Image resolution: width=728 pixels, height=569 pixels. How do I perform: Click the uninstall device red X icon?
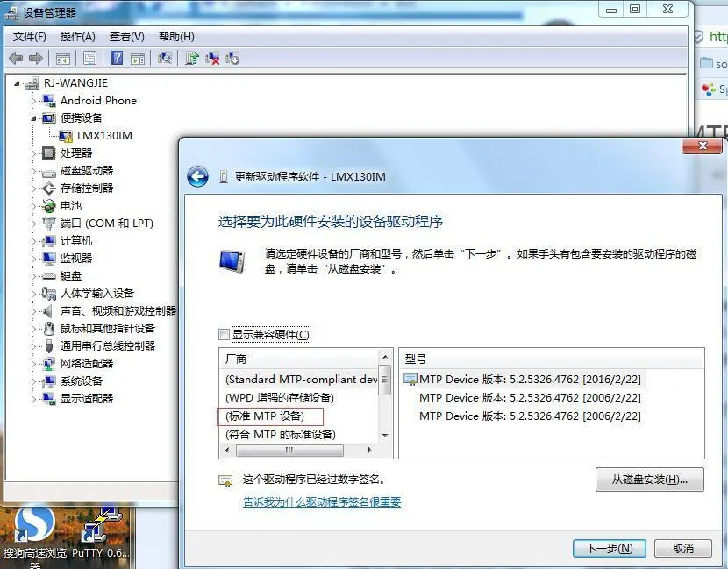point(211,58)
